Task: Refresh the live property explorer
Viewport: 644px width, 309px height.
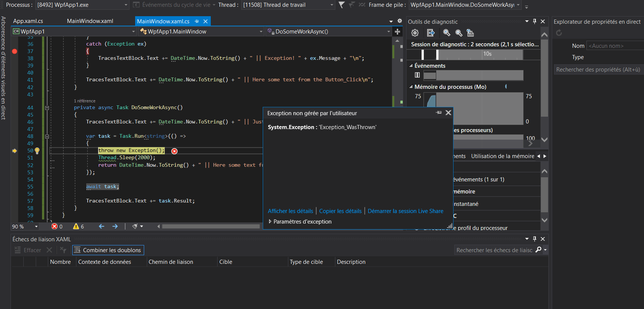Action: click(x=559, y=33)
